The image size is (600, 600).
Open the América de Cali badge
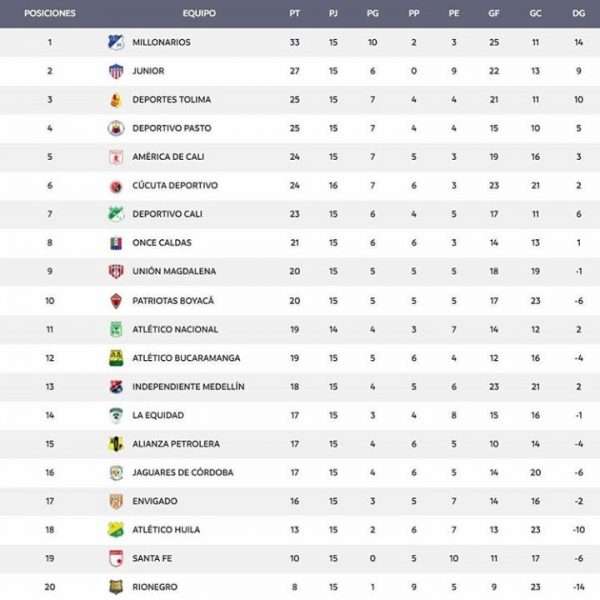116,157
